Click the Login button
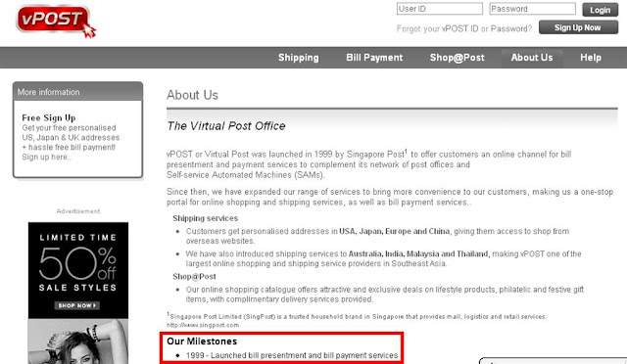This screenshot has width=627, height=364. [600, 10]
